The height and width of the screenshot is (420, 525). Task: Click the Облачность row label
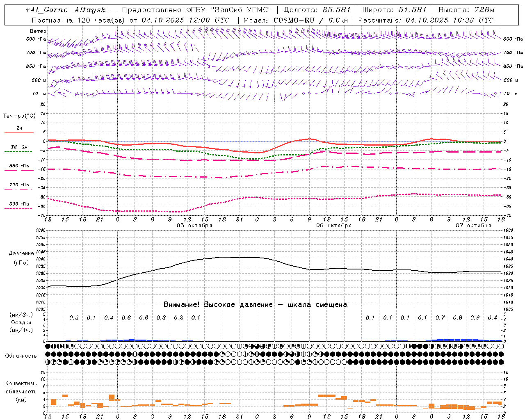tap(21, 356)
